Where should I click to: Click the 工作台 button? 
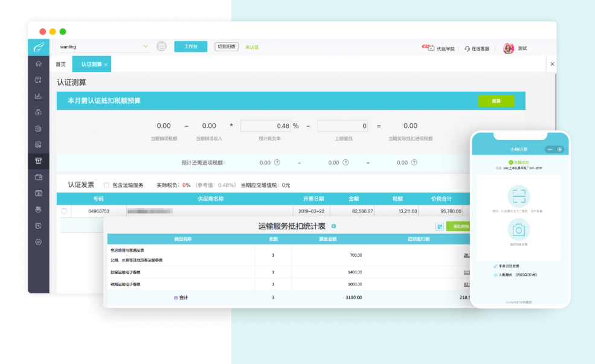point(190,46)
